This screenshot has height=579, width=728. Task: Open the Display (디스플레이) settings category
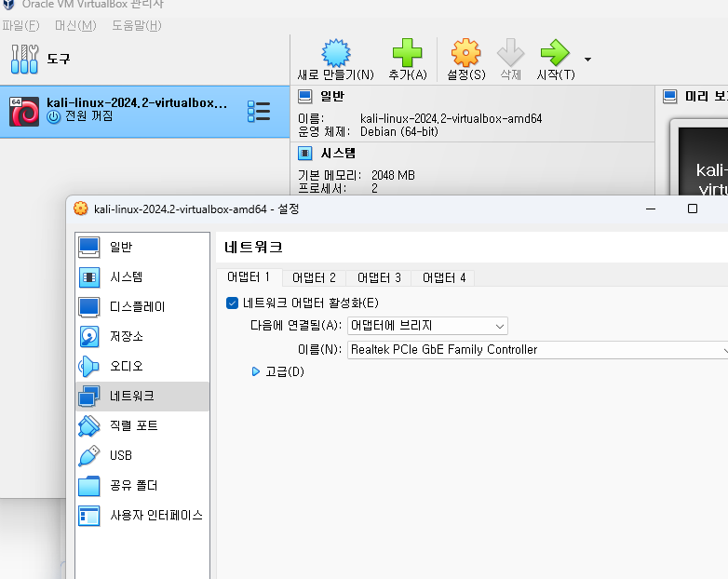(x=142, y=307)
